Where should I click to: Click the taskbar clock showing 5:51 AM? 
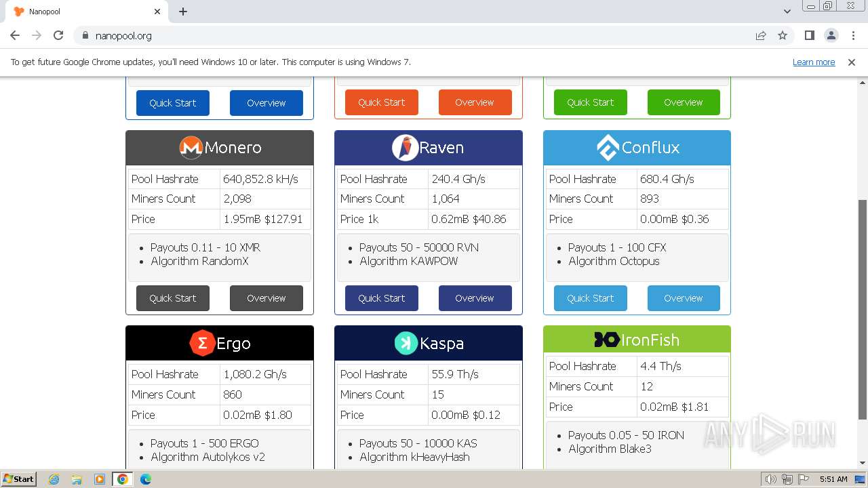tap(833, 479)
